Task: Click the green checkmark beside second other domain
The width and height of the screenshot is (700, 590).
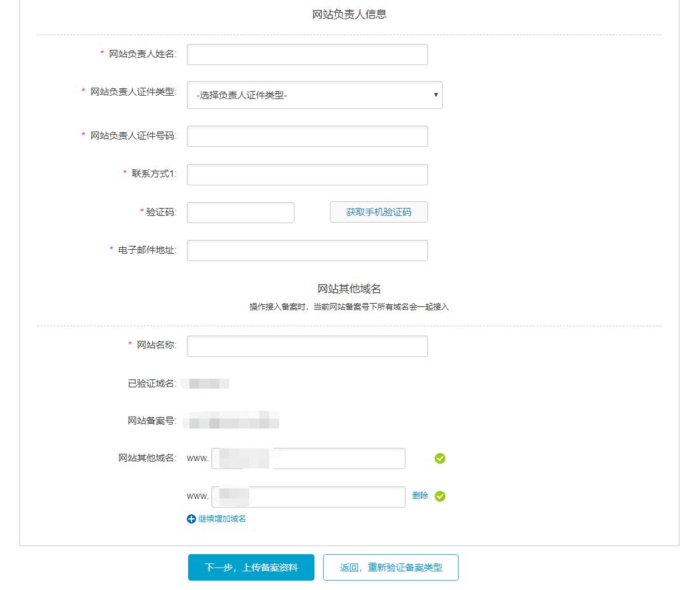Action: click(439, 496)
